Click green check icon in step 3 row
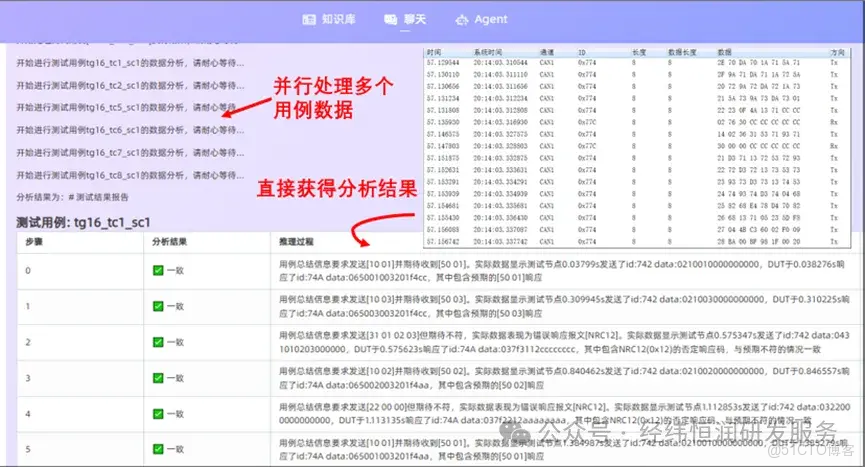Viewport: 865px width, 467px height. click(x=158, y=378)
